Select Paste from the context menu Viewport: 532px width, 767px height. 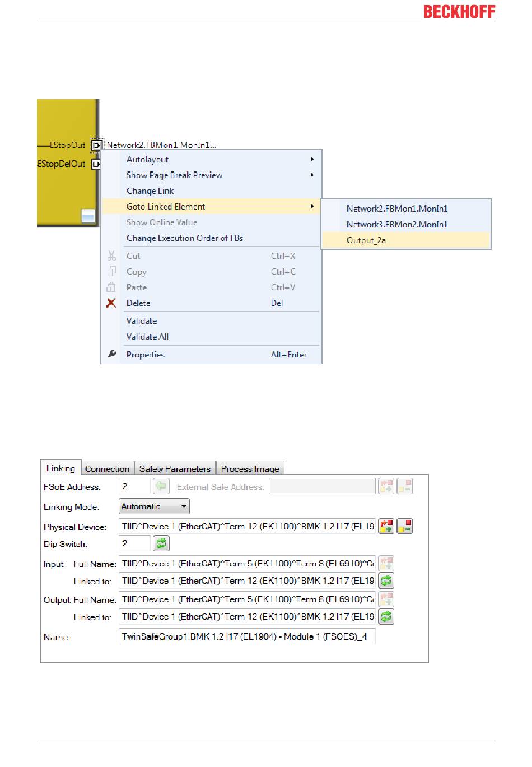tap(212, 287)
